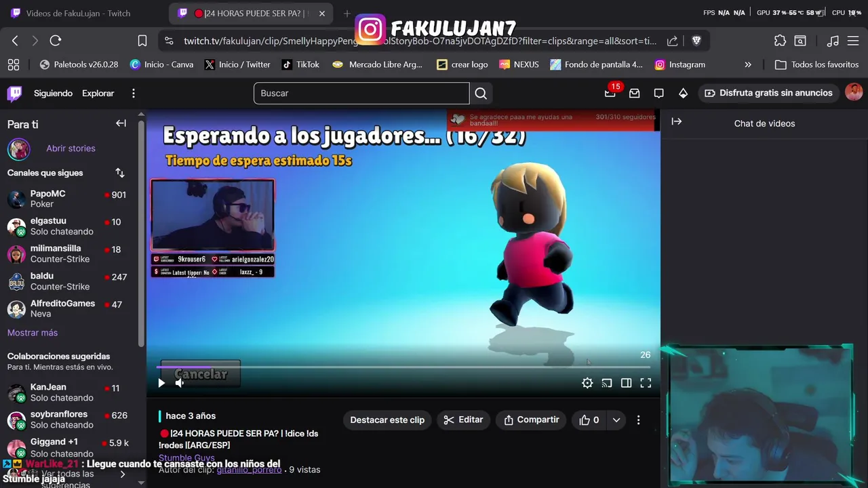Open the browser main menu
Image resolution: width=868 pixels, height=488 pixels.
coord(853,41)
